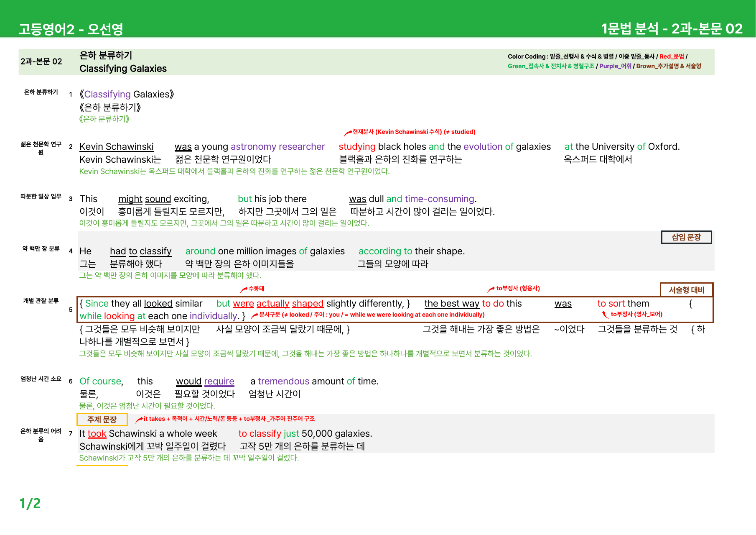
Task: Click the Korean gloss '따분하고 시간이 많이 걸리는 일이었다.'
Action: 422,212
